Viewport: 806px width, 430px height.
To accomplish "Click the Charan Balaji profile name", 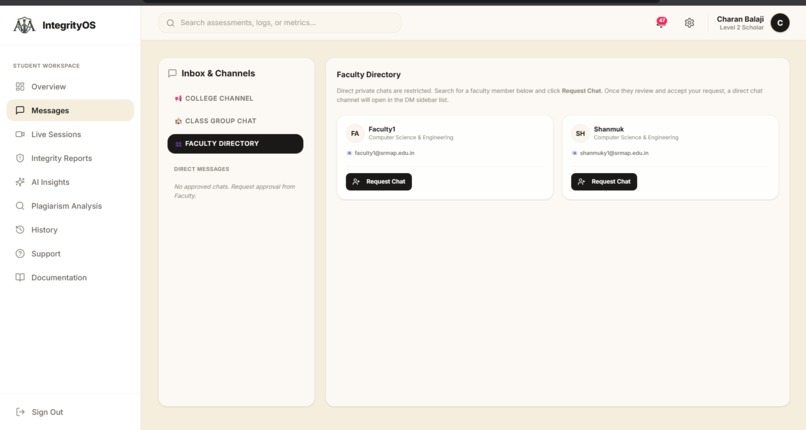I will (740, 19).
